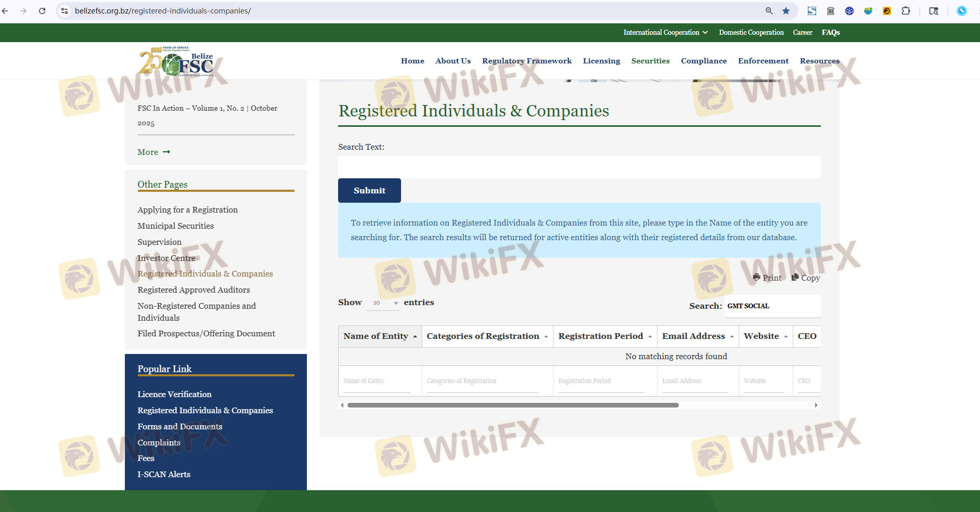Click the Belize FSC logo
Image resolution: width=980 pixels, height=512 pixels.
click(x=176, y=62)
